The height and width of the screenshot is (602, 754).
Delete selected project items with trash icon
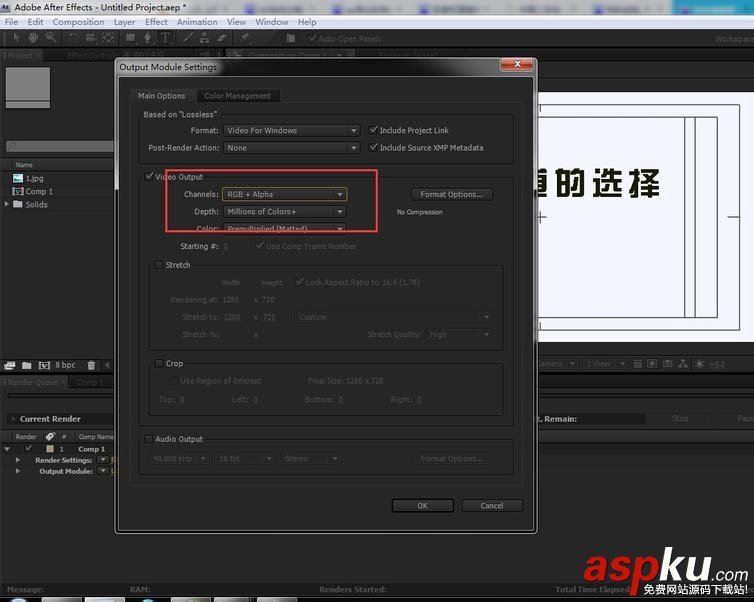pos(91,365)
